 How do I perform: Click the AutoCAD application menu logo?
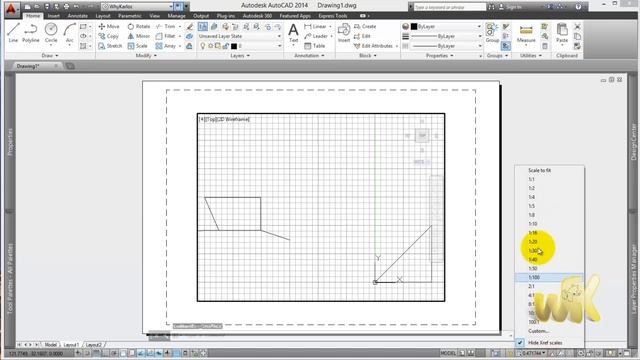click(11, 8)
